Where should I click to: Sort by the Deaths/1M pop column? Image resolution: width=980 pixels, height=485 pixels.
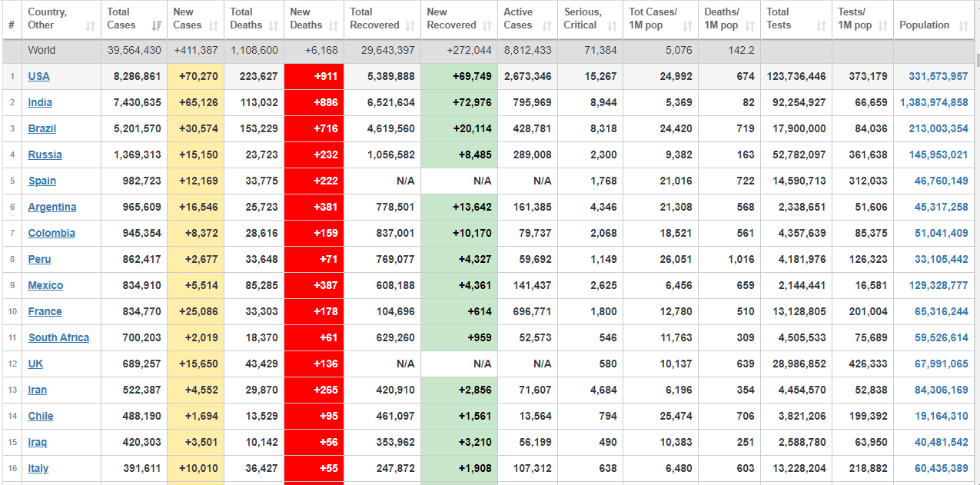point(729,18)
